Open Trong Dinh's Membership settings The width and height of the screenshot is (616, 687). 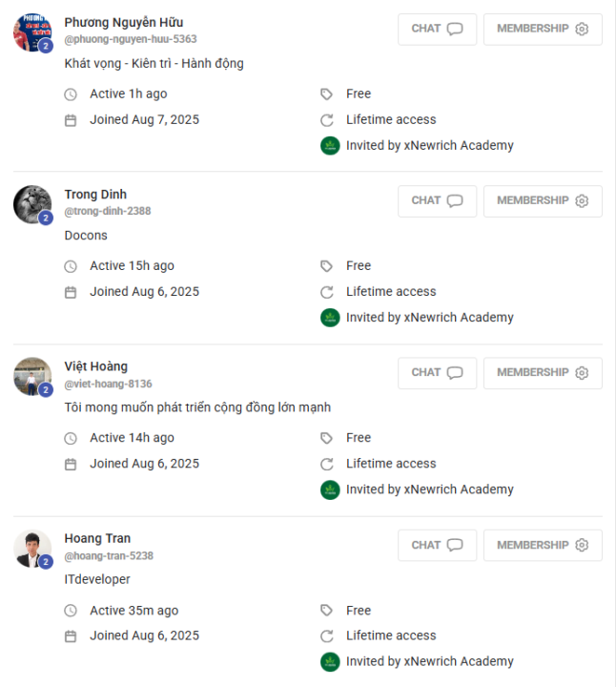[x=543, y=200]
